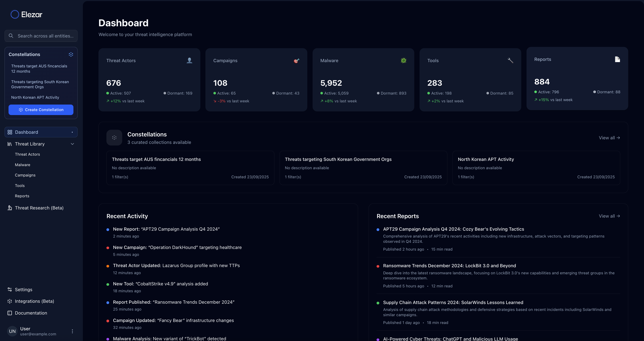Screen dimensions: 644x341
Task: Open Malware under Threat Library
Action: [x=22, y=165]
